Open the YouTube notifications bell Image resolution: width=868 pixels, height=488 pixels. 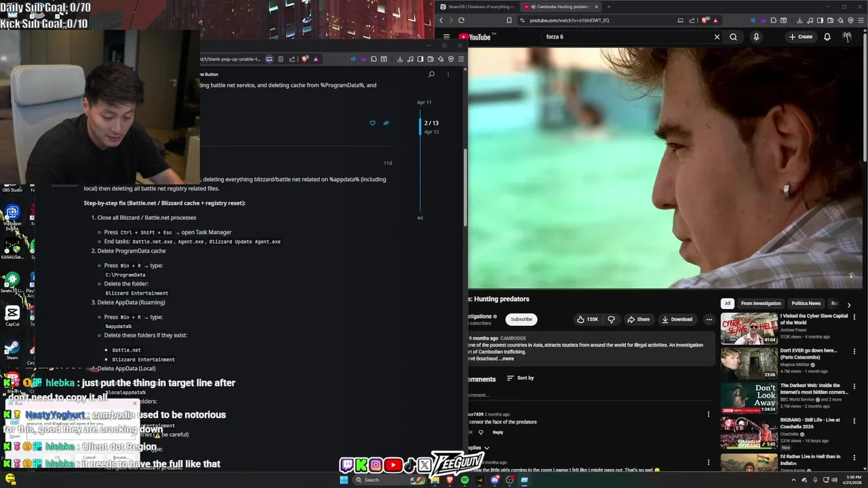pos(827,37)
